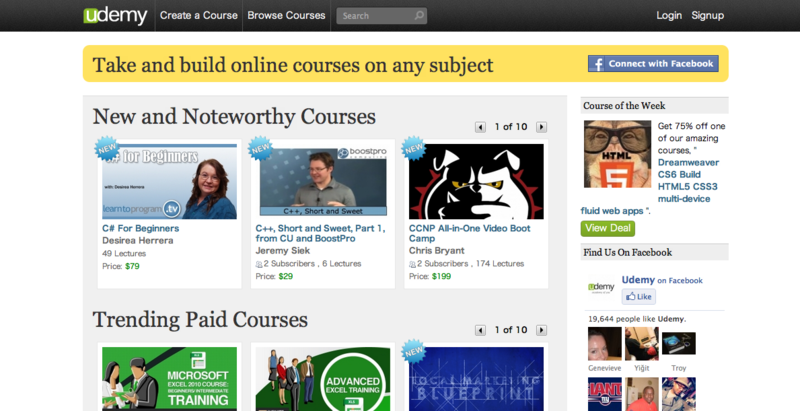Click the thumbs-up Like button for Udemy

[x=638, y=296]
